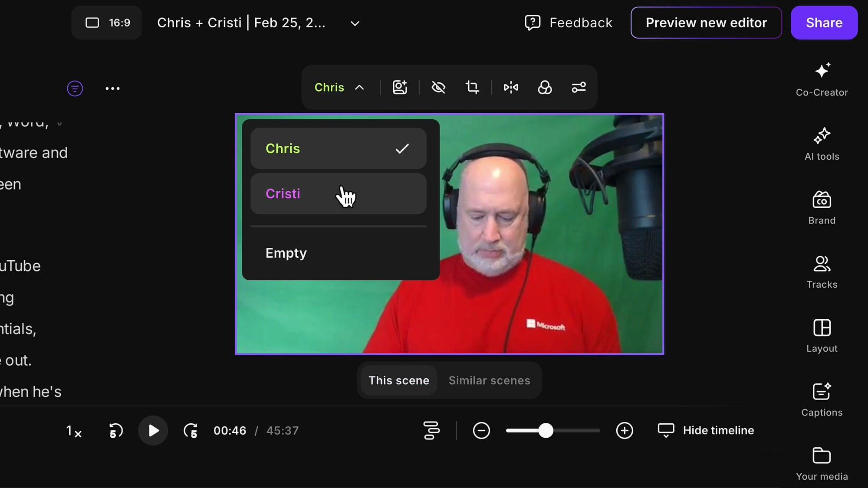Click the Share button
868x488 pixels.
pyautogui.click(x=824, y=23)
